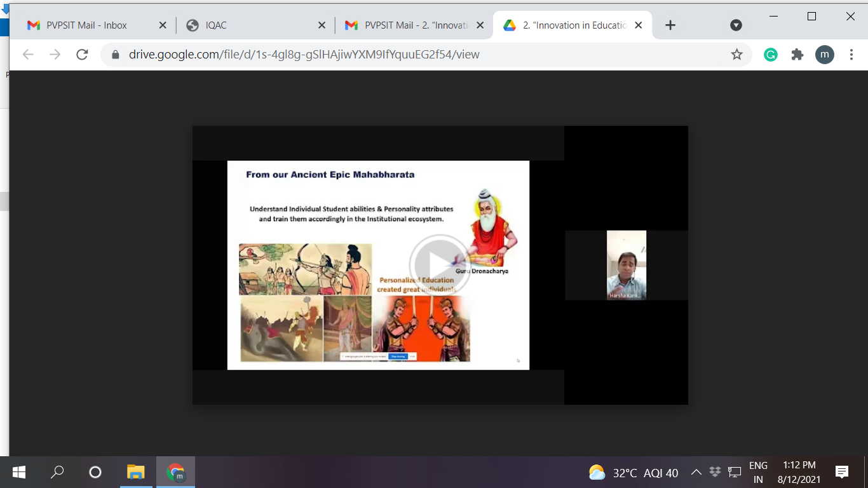868x488 pixels.
Task: Go forward to next page
Action: pyautogui.click(x=55, y=55)
